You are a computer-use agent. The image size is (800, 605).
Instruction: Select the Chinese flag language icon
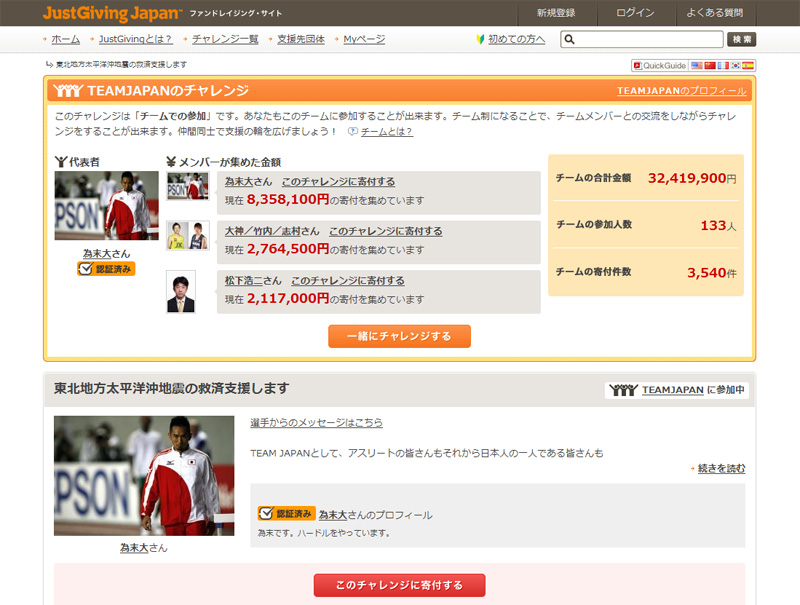point(710,65)
